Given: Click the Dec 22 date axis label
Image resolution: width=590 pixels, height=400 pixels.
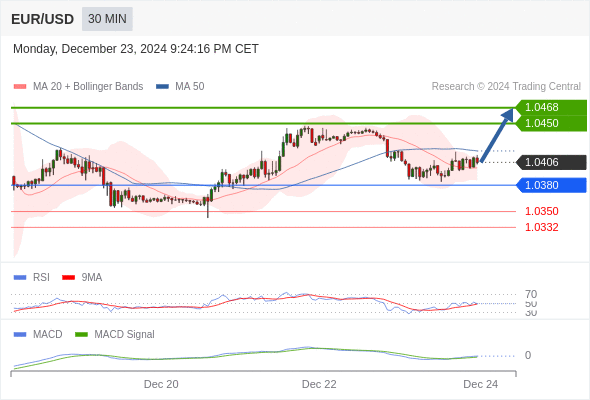Looking at the screenshot, I should click(x=319, y=384).
